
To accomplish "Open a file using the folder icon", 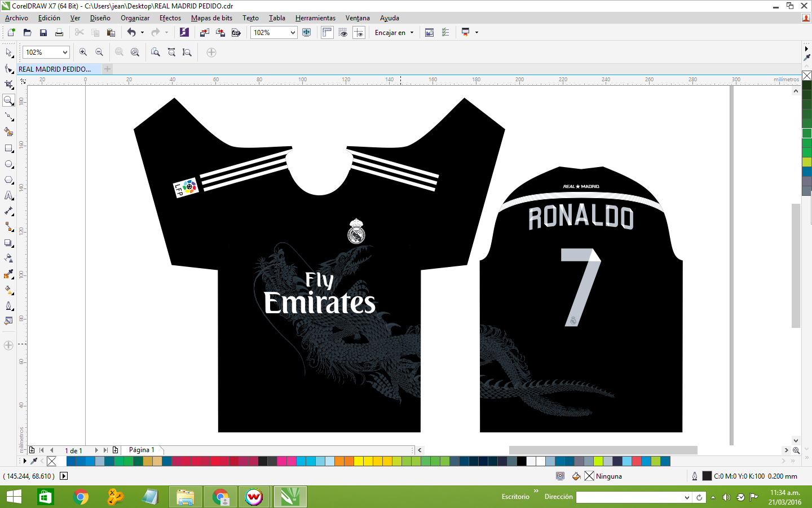I will point(27,33).
